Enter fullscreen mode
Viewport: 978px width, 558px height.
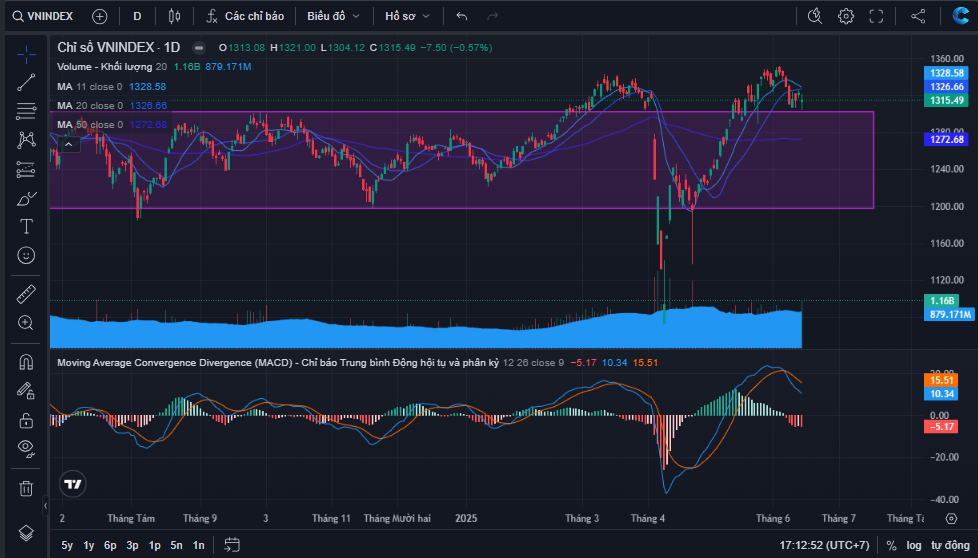coord(876,16)
